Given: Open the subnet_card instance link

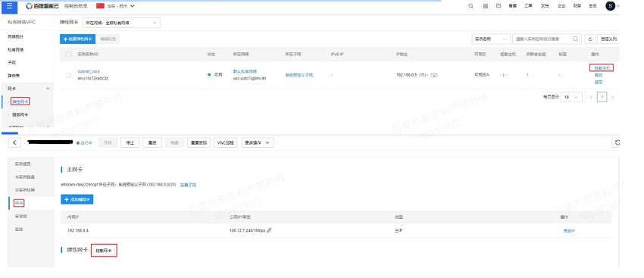Looking at the screenshot, I should [x=89, y=71].
